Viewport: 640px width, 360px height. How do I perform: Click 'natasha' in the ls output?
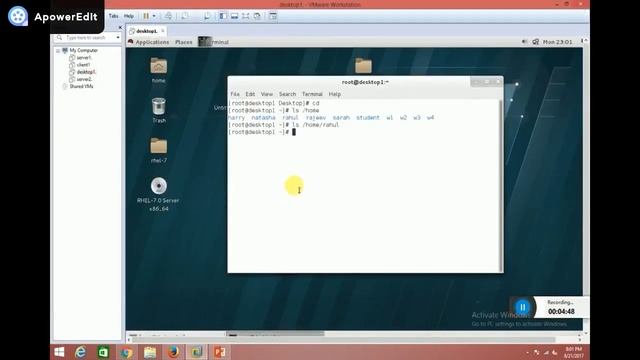(x=263, y=118)
